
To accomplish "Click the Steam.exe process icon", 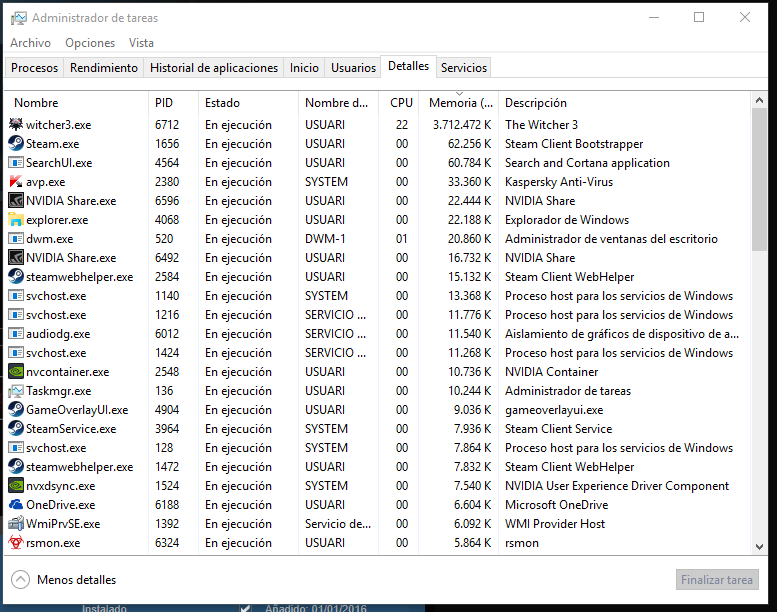I will tap(16, 143).
